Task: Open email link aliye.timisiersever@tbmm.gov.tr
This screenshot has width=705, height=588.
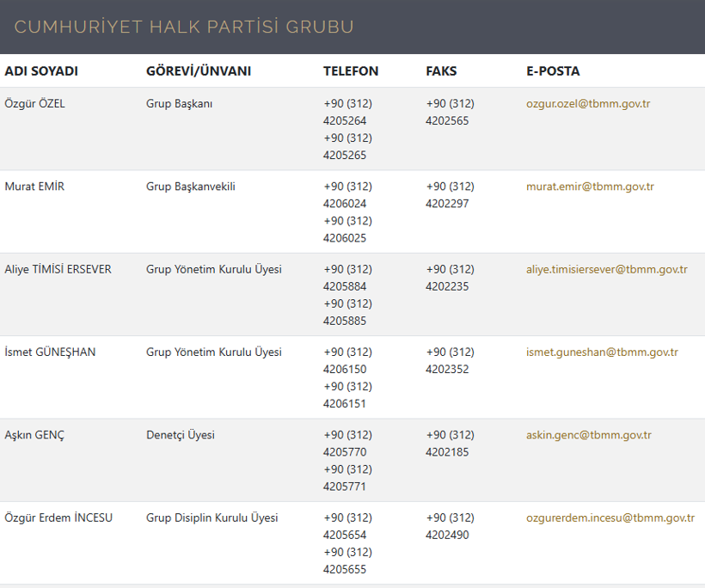Action: coord(606,269)
